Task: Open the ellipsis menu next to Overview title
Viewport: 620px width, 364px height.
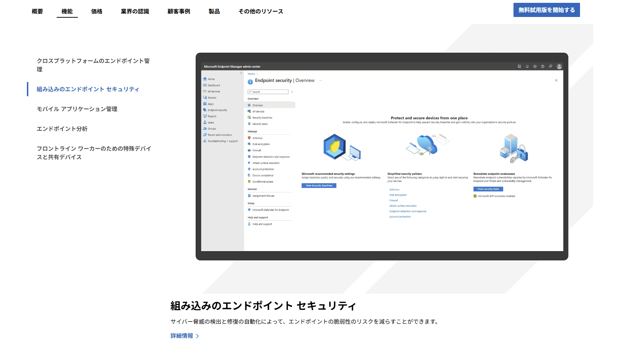Action: (x=321, y=80)
